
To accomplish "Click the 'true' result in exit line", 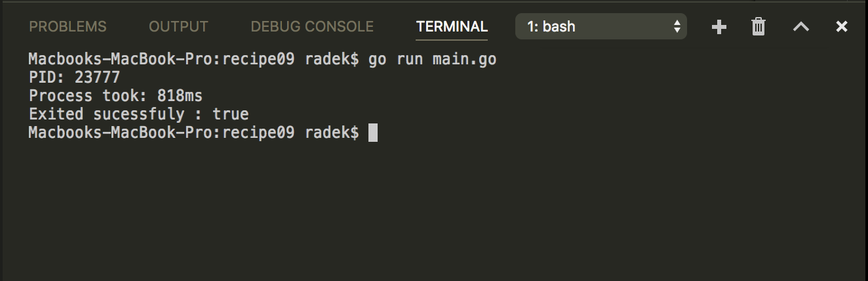I will pos(231,114).
